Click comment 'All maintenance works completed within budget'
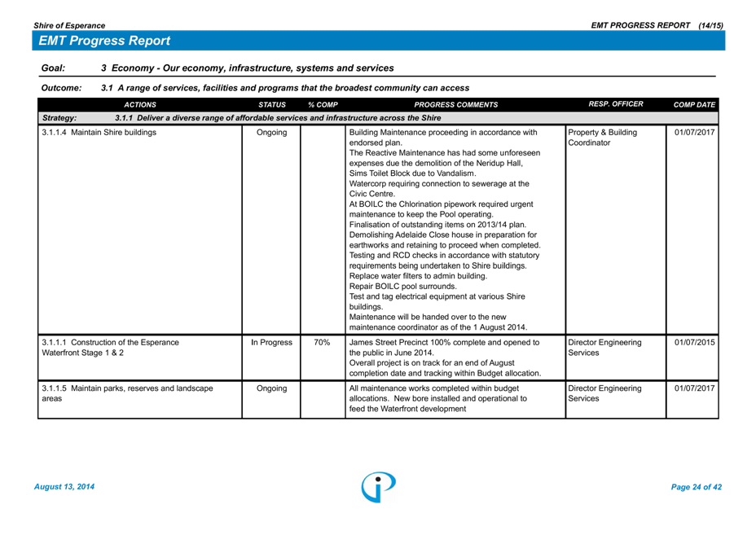Viewport: 756px width, 535px height. tap(434, 388)
